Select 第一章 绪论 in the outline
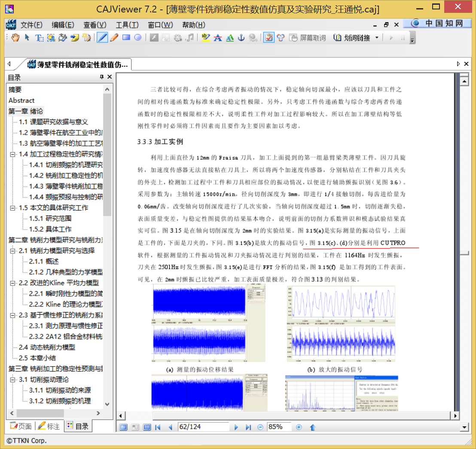The height and width of the screenshot is (449, 476). (x=26, y=111)
